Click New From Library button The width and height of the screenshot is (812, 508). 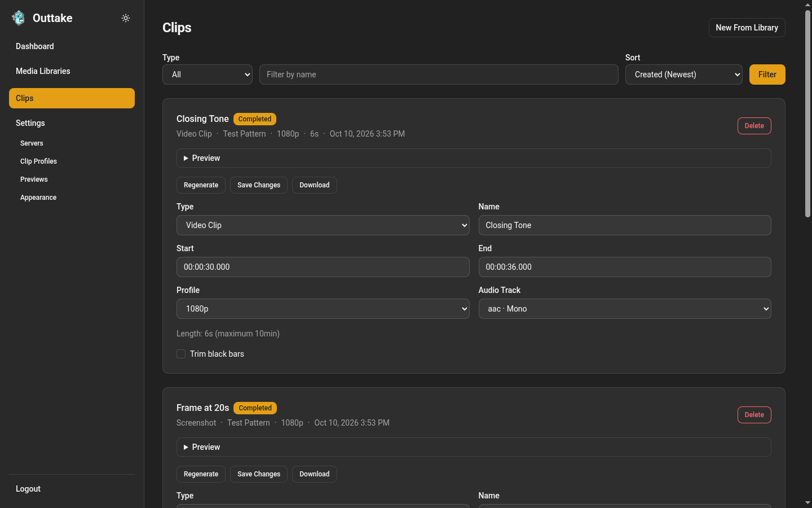[747, 28]
